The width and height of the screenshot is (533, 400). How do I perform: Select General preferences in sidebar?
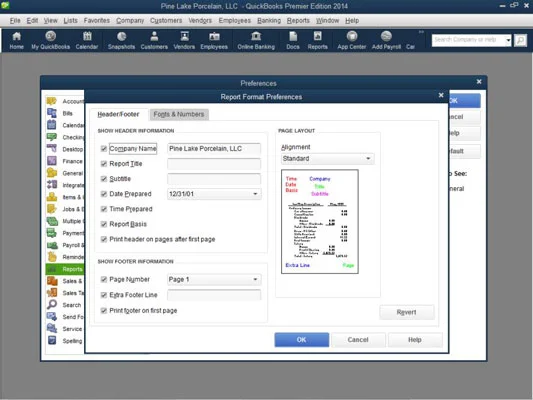[65, 173]
